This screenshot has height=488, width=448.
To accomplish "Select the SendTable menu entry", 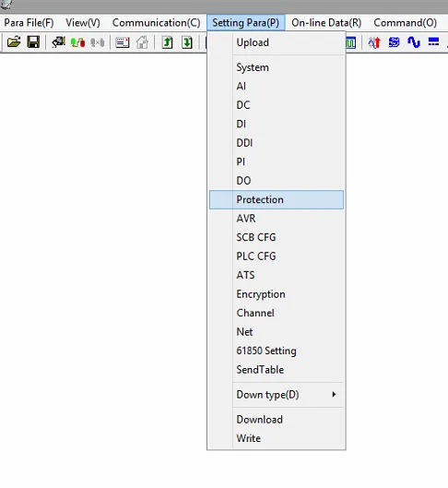I will (x=277, y=370).
